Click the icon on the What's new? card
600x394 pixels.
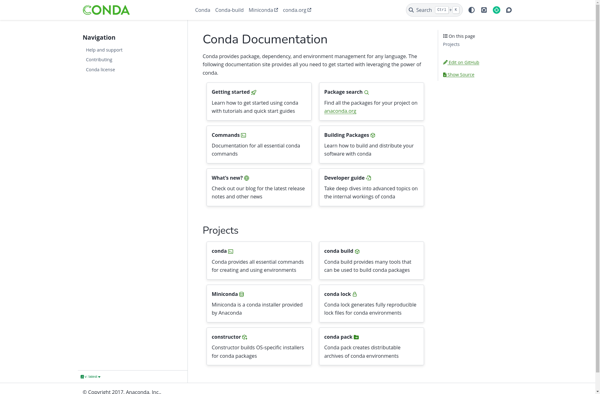pos(246,178)
